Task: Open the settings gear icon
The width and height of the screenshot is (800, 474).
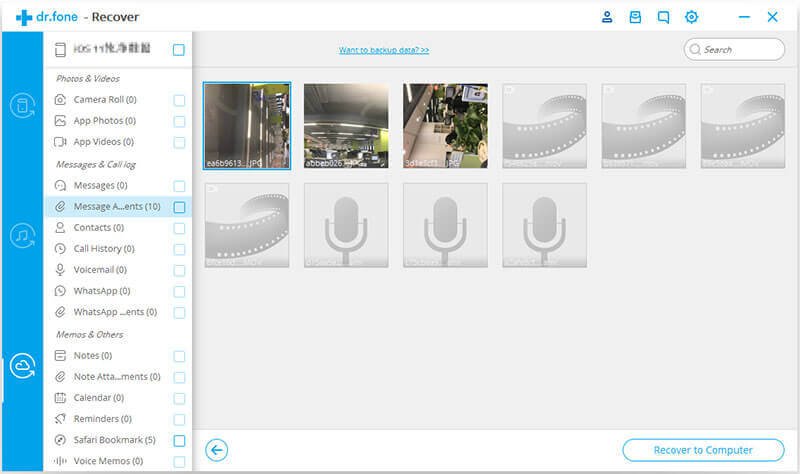Action: click(x=691, y=17)
